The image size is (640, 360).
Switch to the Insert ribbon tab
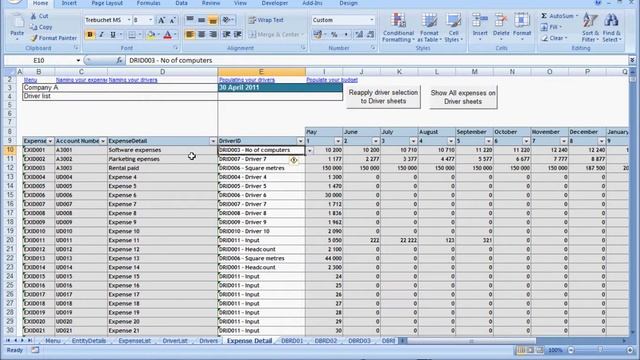coord(69,3)
